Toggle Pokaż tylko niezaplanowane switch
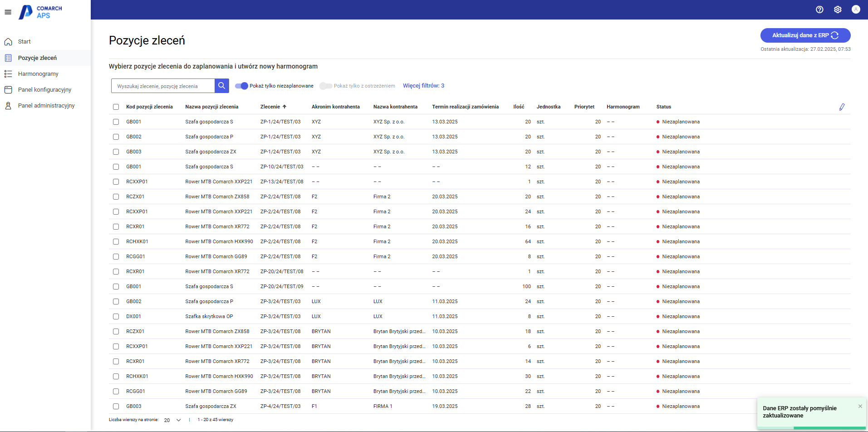 coord(241,86)
